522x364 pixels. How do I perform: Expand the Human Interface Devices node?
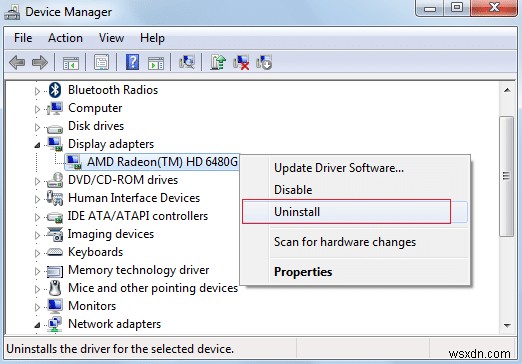point(37,199)
